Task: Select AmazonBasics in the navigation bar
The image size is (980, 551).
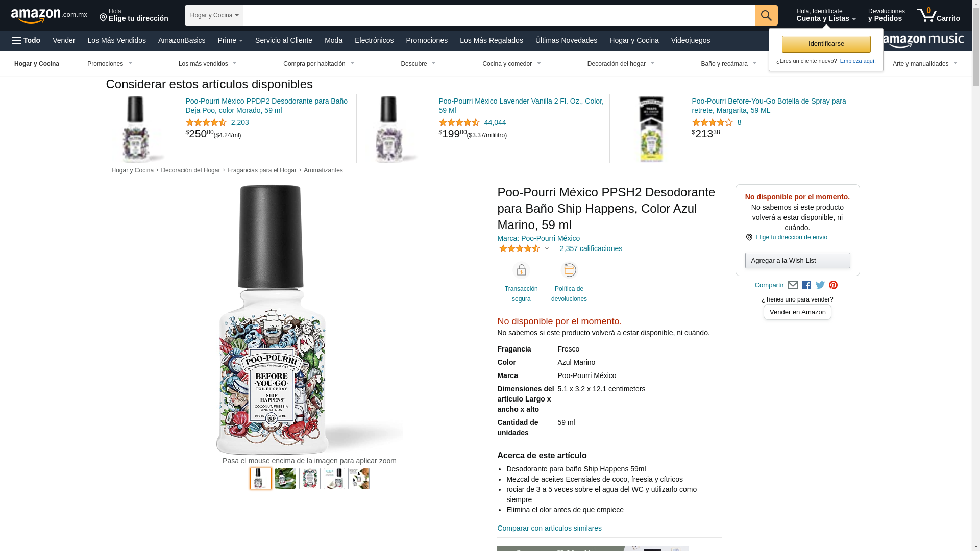Action: click(x=182, y=40)
